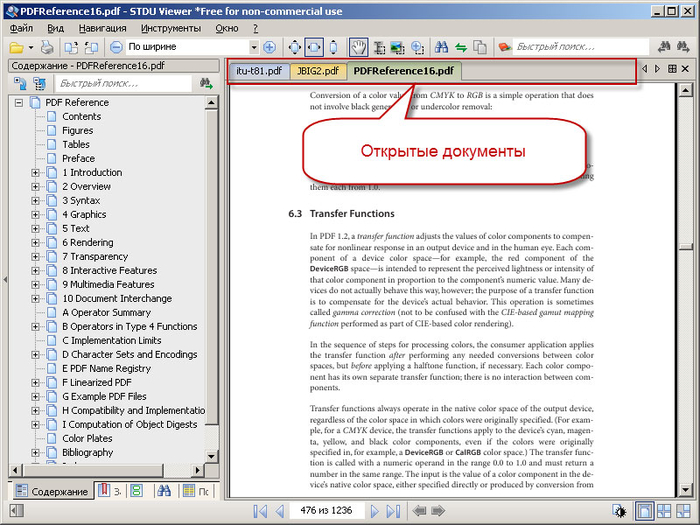Image resolution: width=700 pixels, height=525 pixels.
Task: Select 'Contents' in the tree
Action: pyautogui.click(x=81, y=117)
